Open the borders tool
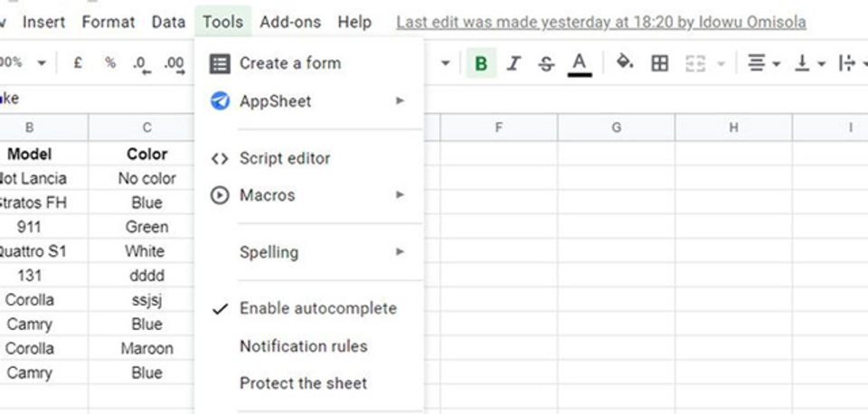 (659, 63)
